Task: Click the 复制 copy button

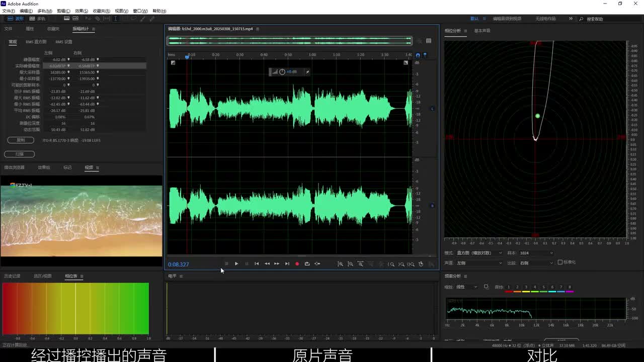Action: (21, 140)
